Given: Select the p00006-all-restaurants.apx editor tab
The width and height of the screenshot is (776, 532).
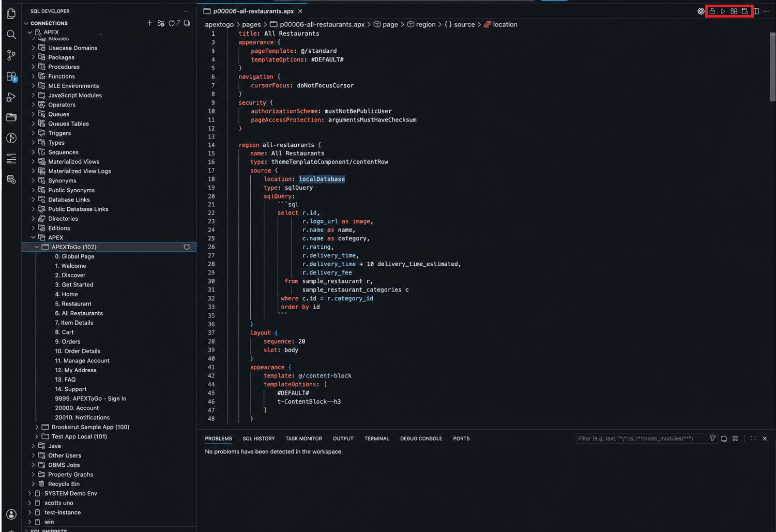Looking at the screenshot, I should point(253,11).
